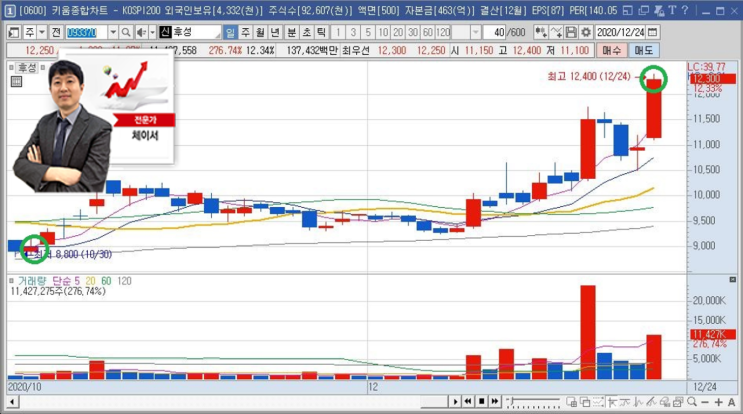This screenshot has width=743, height=414.
Task: Choose the 1 interval button
Action: click(338, 32)
